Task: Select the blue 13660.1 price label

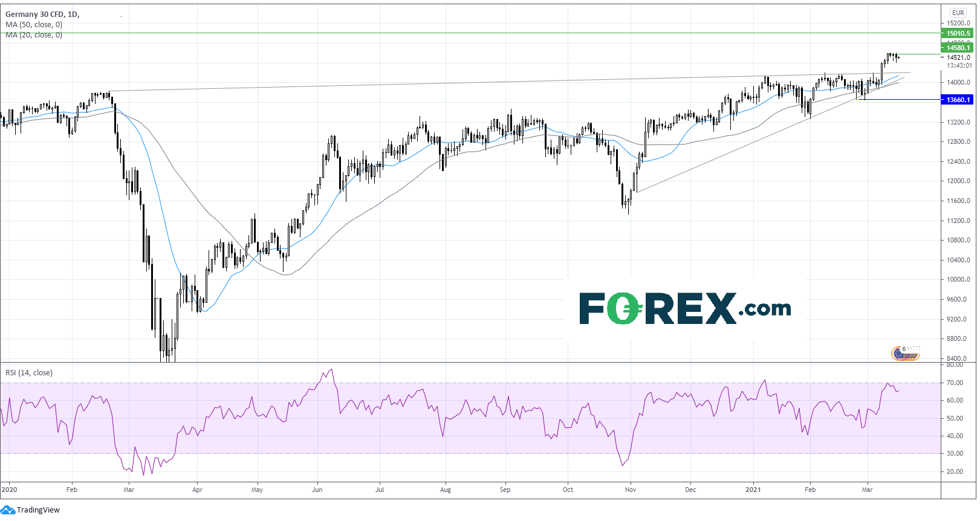Action: pos(958,100)
